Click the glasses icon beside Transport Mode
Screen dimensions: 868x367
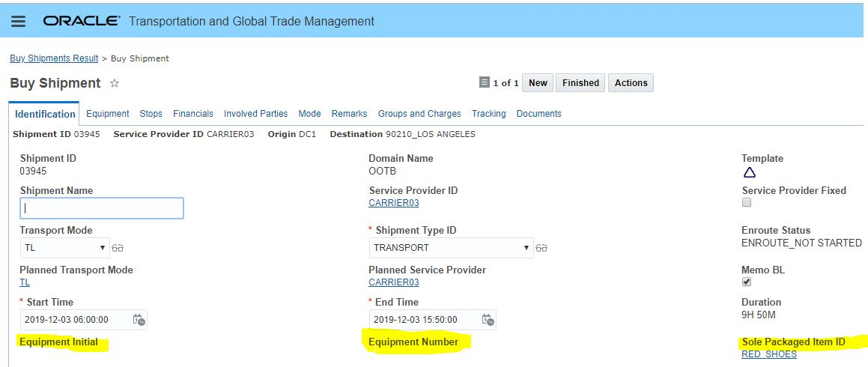coord(118,248)
